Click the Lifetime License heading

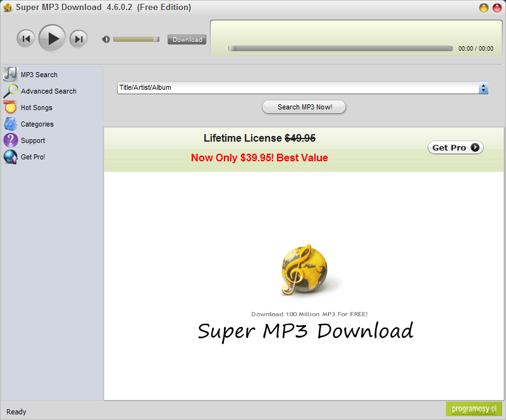(x=259, y=138)
